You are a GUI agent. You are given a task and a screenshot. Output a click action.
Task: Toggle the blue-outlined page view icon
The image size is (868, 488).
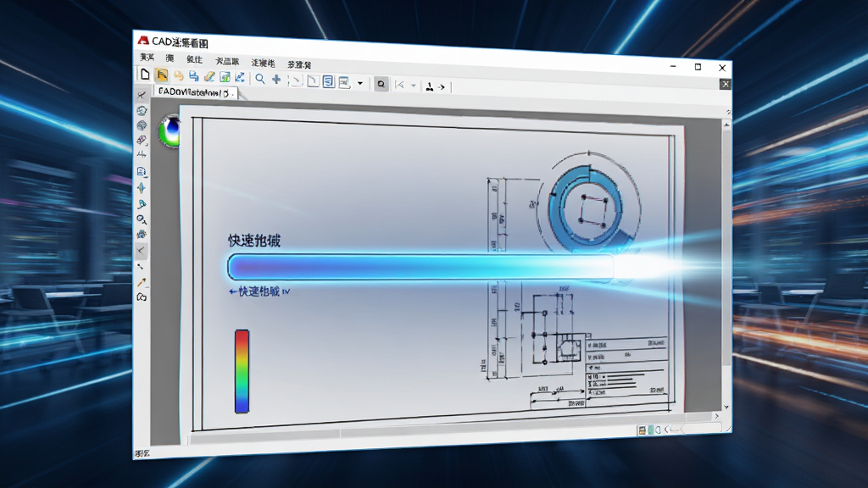point(328,81)
